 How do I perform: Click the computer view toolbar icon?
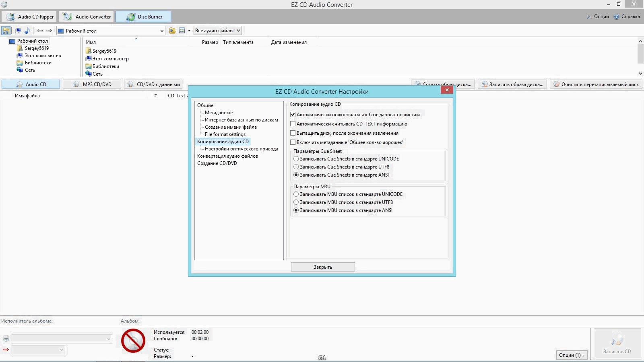[18, 31]
